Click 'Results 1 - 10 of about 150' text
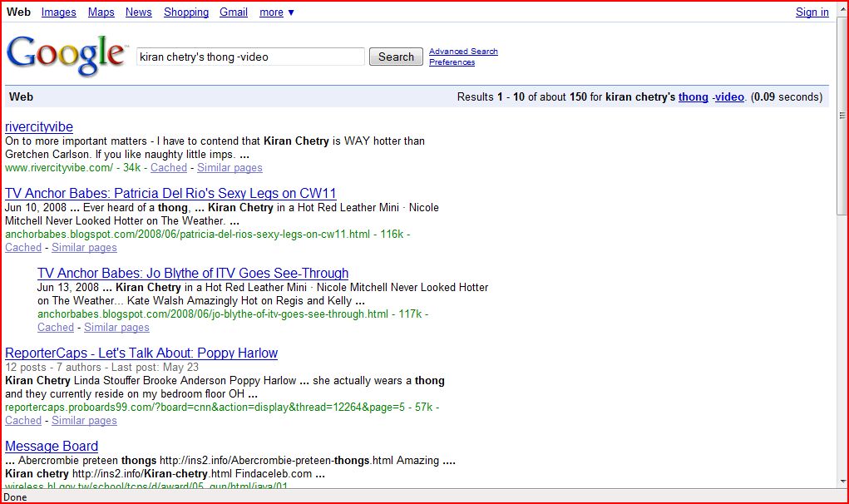The image size is (849, 504). 522,97
